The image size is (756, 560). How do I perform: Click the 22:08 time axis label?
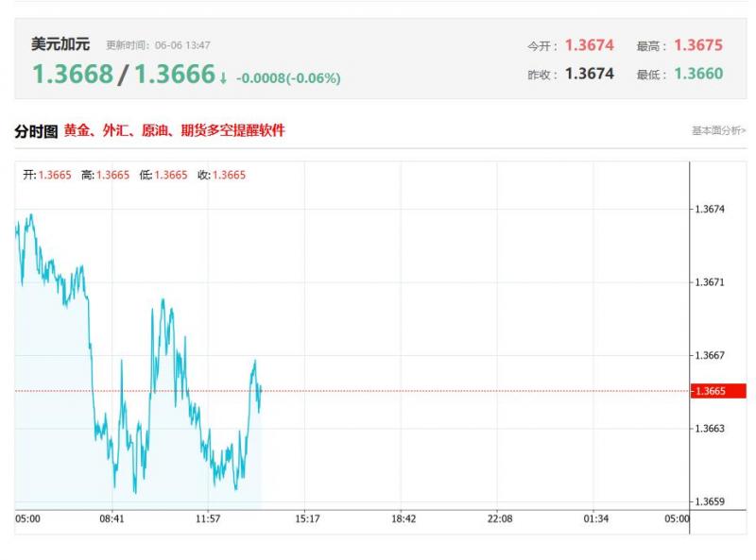500,519
